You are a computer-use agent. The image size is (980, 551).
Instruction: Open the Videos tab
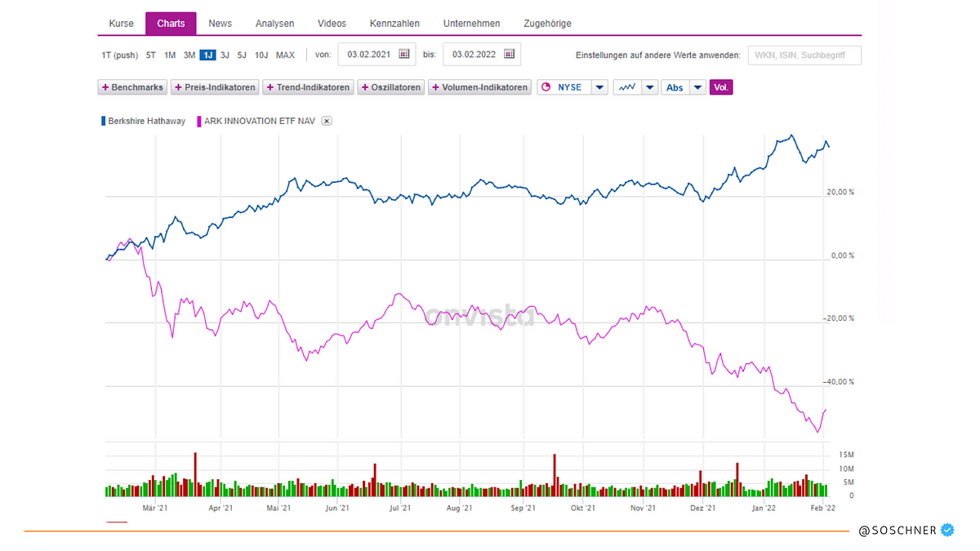pos(332,24)
